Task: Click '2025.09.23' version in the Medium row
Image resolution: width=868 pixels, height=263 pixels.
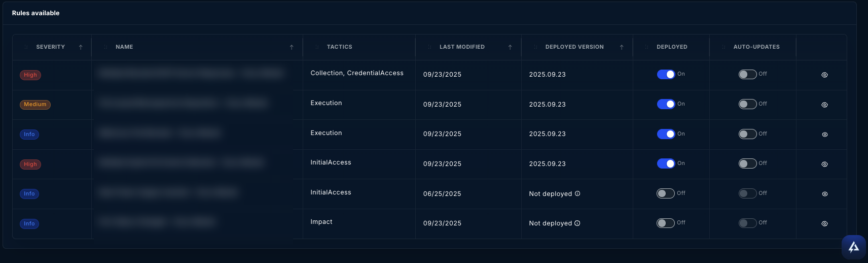Action: [547, 105]
